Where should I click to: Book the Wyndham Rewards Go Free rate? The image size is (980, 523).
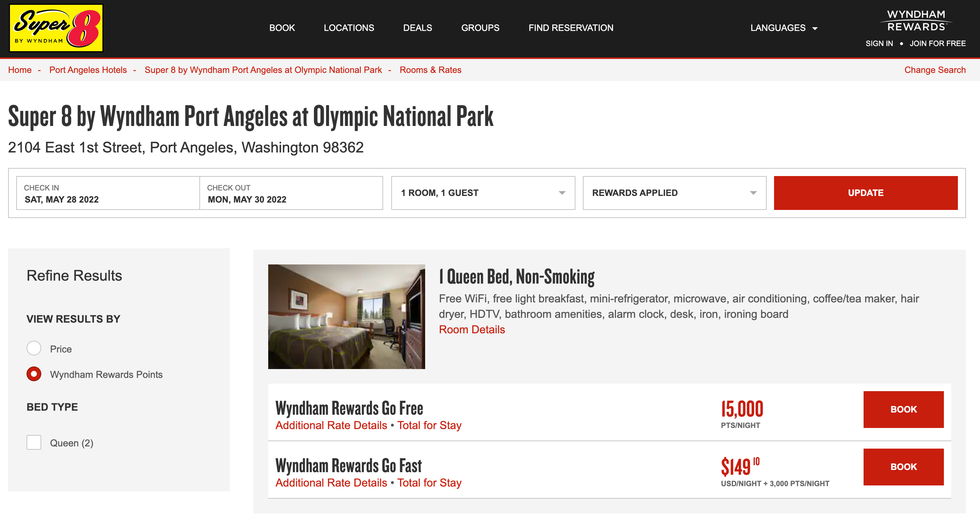point(903,409)
